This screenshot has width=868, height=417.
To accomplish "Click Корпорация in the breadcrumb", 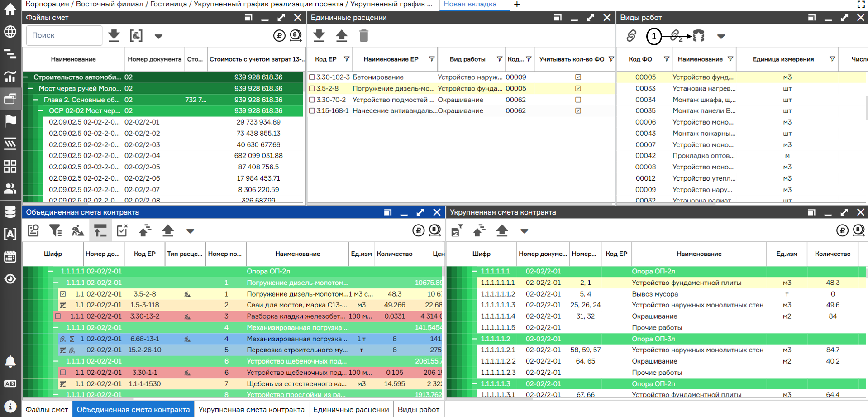I will coord(47,4).
